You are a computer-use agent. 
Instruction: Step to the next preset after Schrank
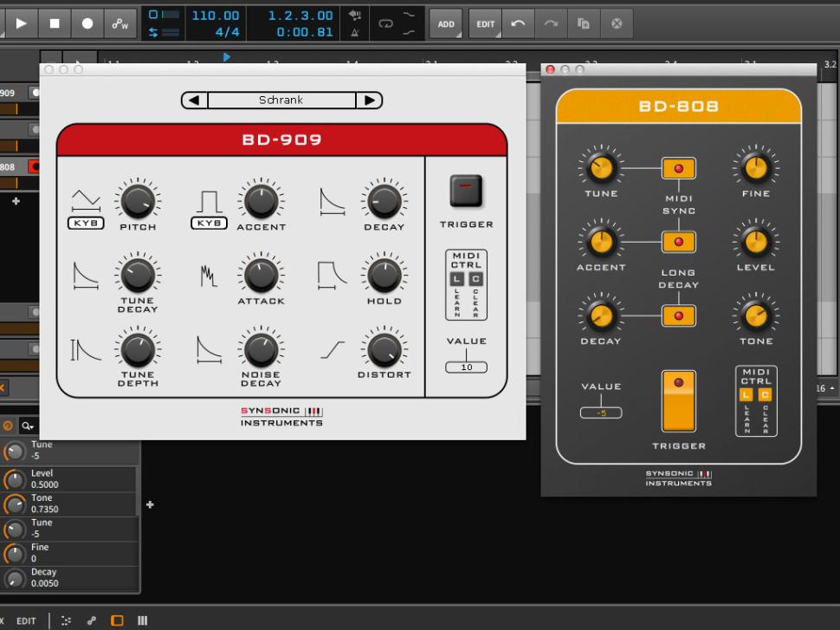click(371, 100)
